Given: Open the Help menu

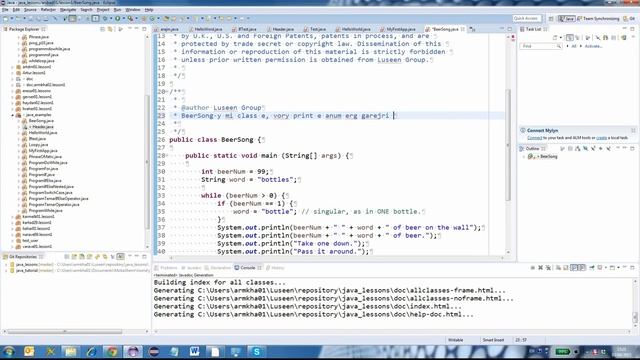Looking at the screenshot, I should click(149, 10).
